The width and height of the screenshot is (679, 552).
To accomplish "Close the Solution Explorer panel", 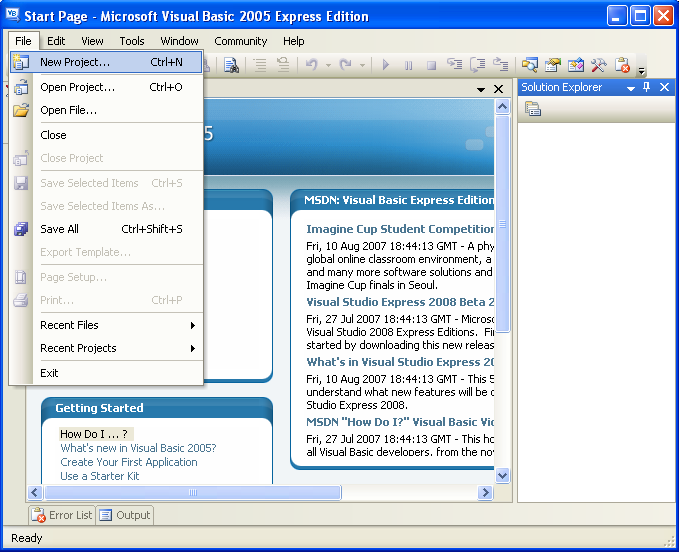I will tap(665, 87).
